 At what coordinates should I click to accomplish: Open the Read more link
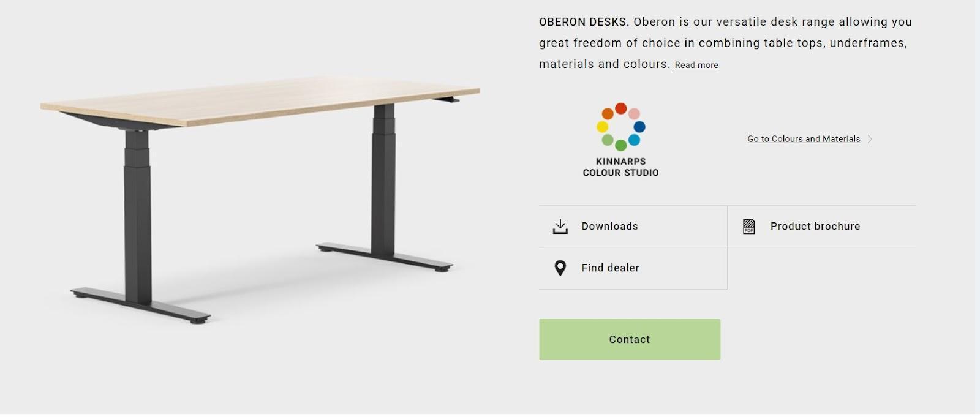click(696, 65)
